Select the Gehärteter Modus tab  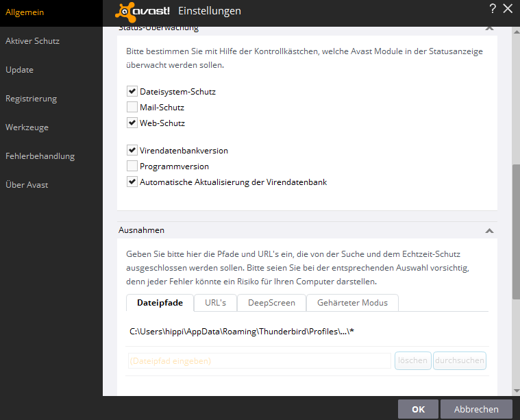pyautogui.click(x=352, y=302)
